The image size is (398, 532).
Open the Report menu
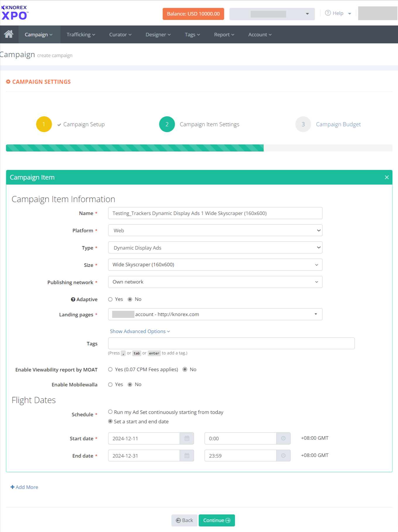pos(224,35)
